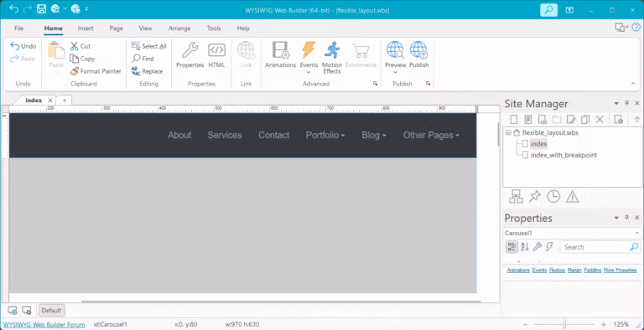This screenshot has width=644, height=330.
Task: Click the Undo arrow in title bar
Action: tap(13, 9)
